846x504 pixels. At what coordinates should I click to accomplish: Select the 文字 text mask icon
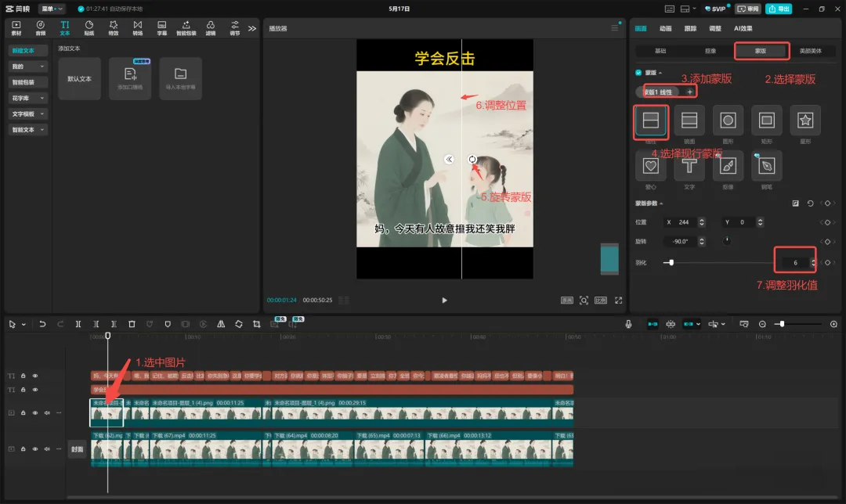[689, 166]
